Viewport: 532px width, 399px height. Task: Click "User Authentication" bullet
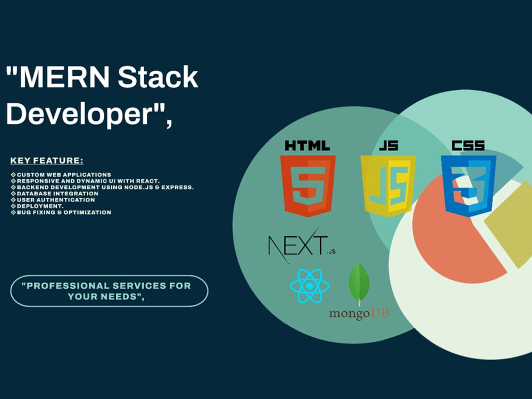coord(53,200)
